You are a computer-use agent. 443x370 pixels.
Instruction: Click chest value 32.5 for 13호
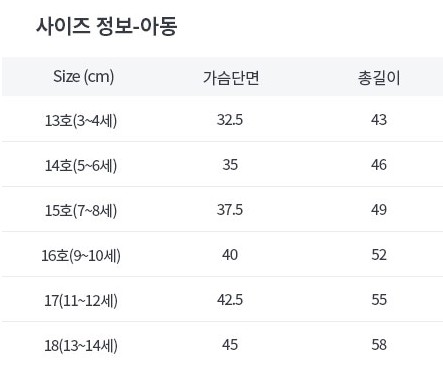(230, 120)
